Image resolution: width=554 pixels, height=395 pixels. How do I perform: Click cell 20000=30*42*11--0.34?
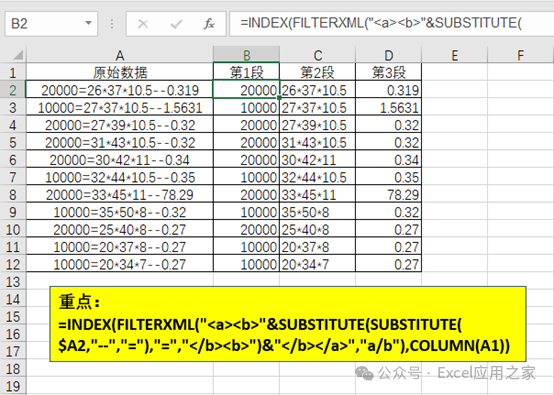click(120, 160)
